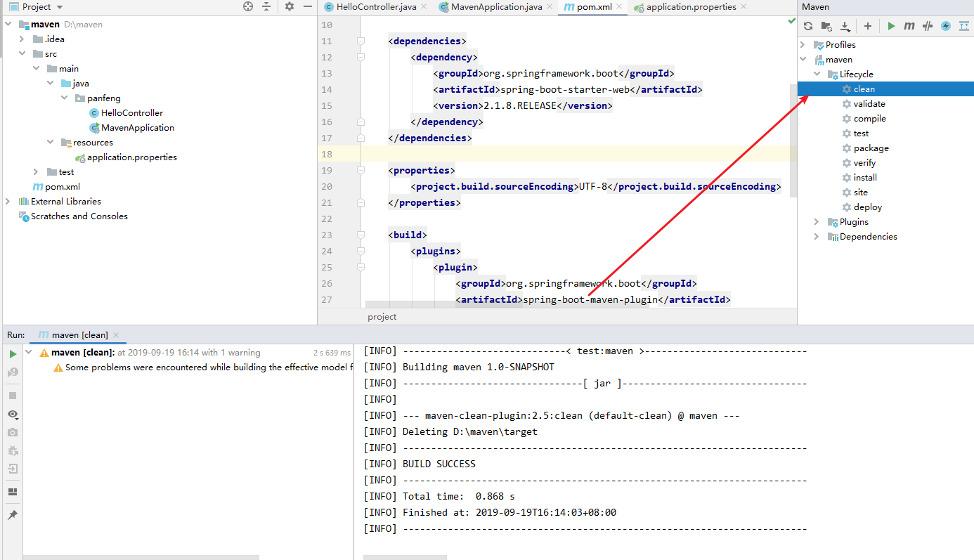Hide Project panel with minimize dash

tap(308, 6)
